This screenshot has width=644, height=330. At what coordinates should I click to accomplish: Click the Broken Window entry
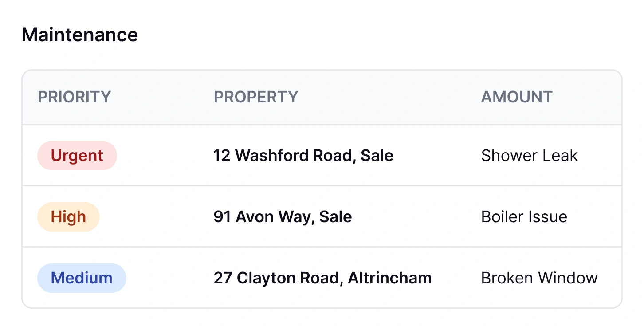pos(539,278)
